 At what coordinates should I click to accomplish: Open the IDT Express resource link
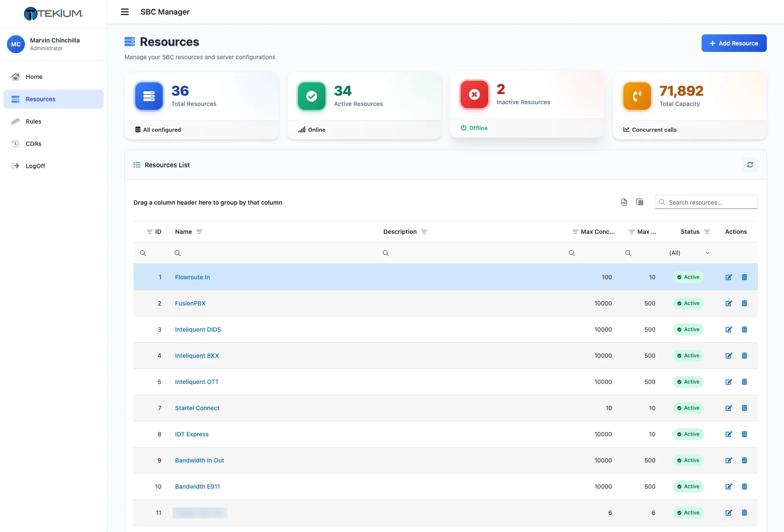(x=192, y=434)
